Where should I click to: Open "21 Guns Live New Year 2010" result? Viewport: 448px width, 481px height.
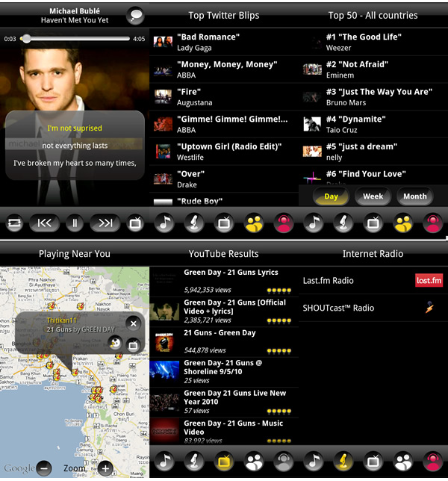tap(224, 402)
